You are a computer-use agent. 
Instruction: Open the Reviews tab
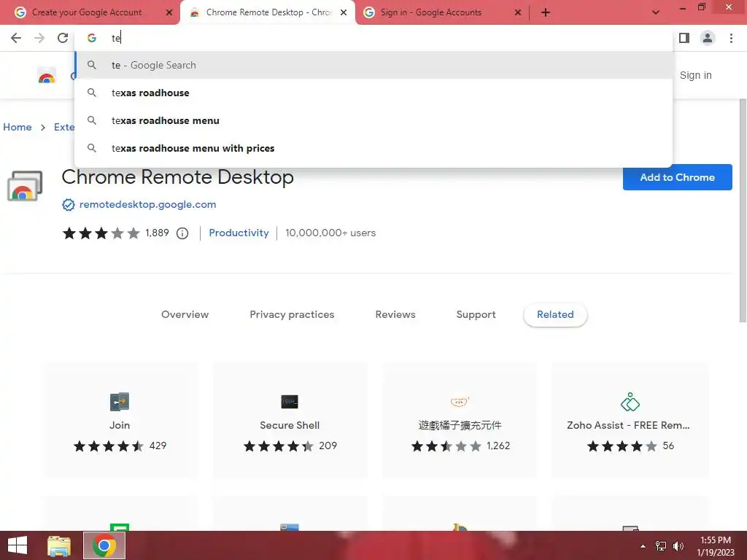tap(395, 314)
